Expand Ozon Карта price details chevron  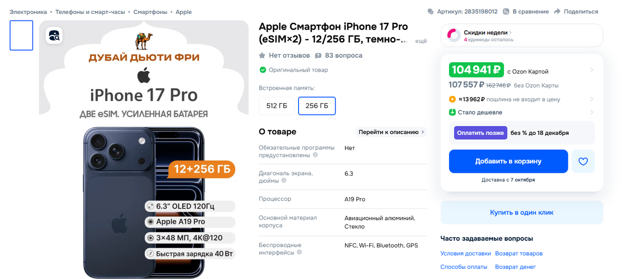[592, 70]
